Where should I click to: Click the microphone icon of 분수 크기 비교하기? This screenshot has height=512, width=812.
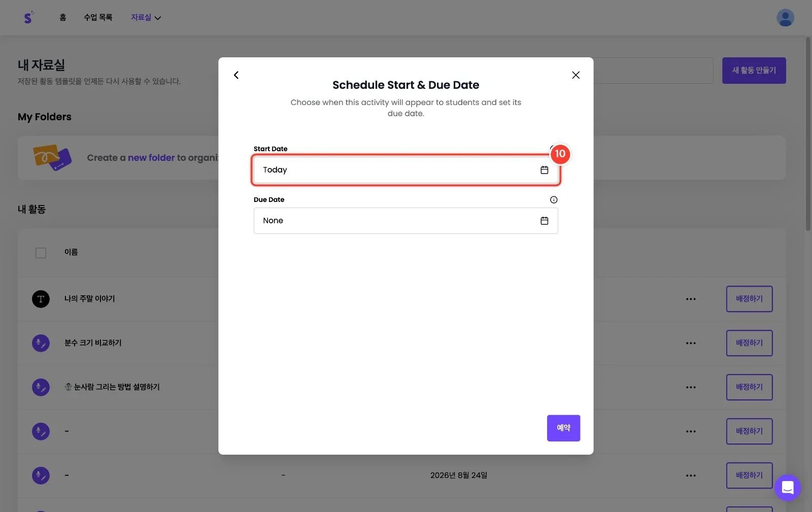(x=41, y=343)
